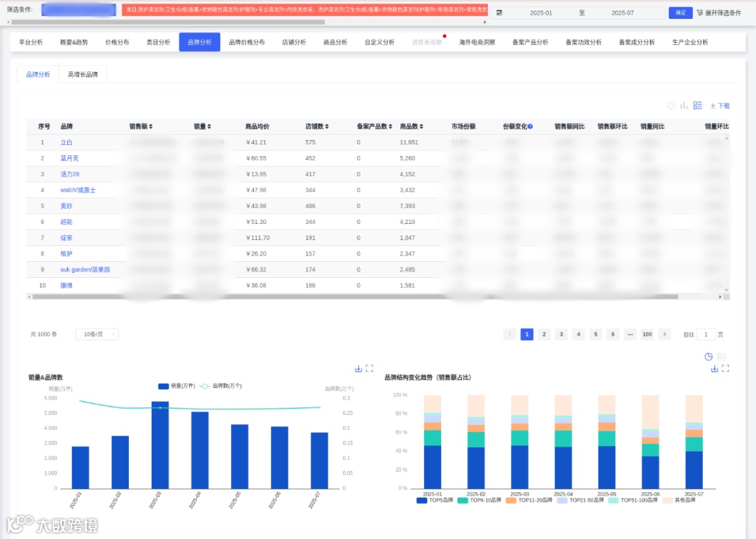Sort table by 销售额 column

click(x=141, y=126)
